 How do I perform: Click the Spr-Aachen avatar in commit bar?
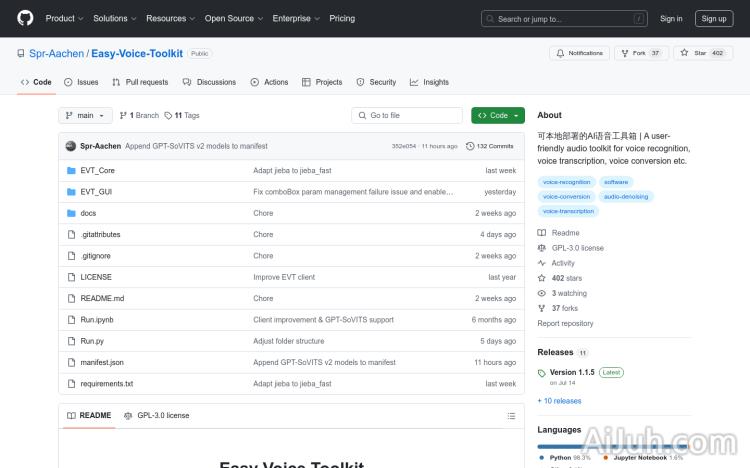click(x=71, y=146)
